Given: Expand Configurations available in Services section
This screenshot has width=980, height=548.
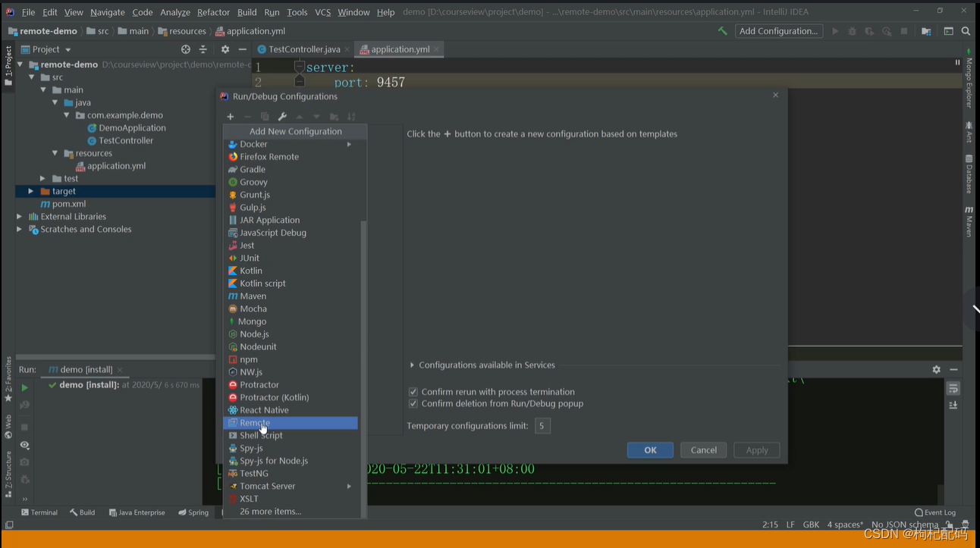Looking at the screenshot, I should tap(412, 365).
